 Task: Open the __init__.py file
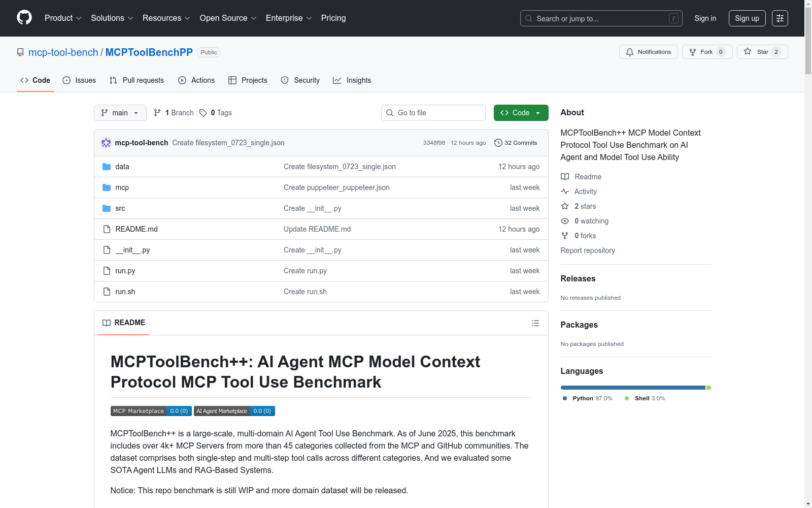(x=132, y=250)
